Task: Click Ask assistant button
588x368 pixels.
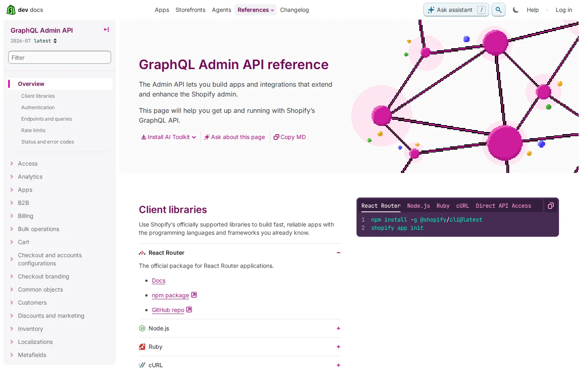Action: pos(456,10)
